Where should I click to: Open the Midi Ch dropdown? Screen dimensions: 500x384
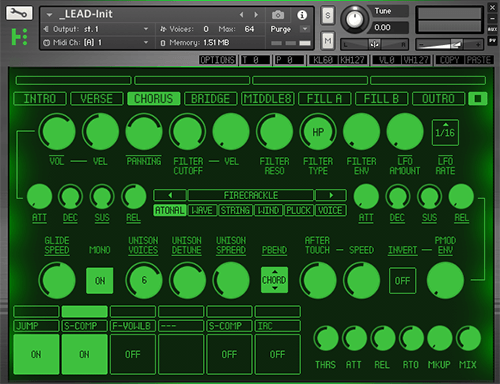point(146,42)
